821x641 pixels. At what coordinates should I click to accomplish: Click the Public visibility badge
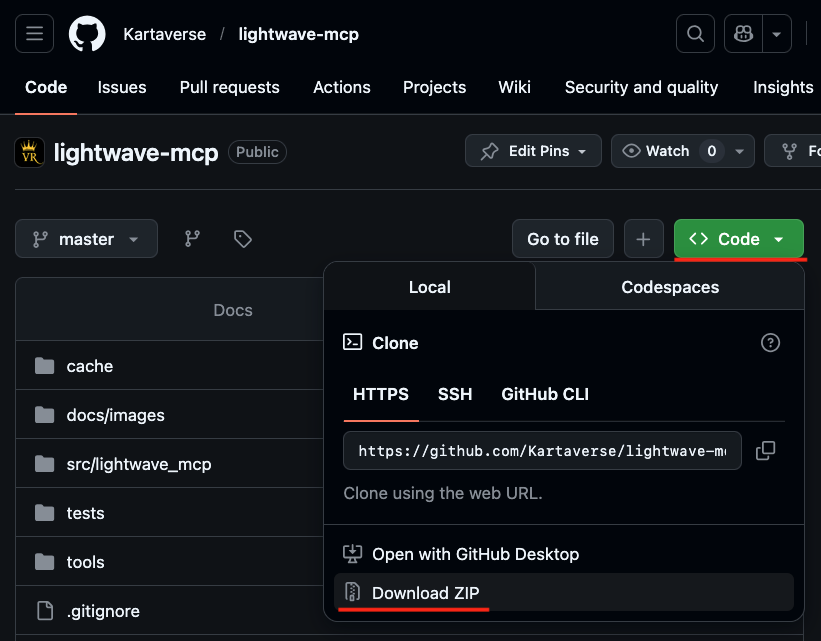pos(257,152)
